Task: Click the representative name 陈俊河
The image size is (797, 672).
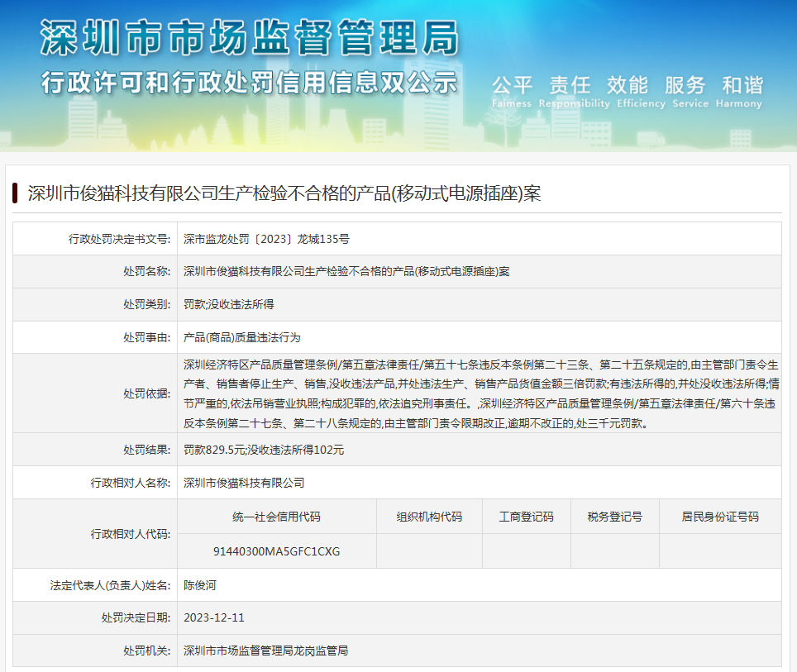Action: point(200,585)
